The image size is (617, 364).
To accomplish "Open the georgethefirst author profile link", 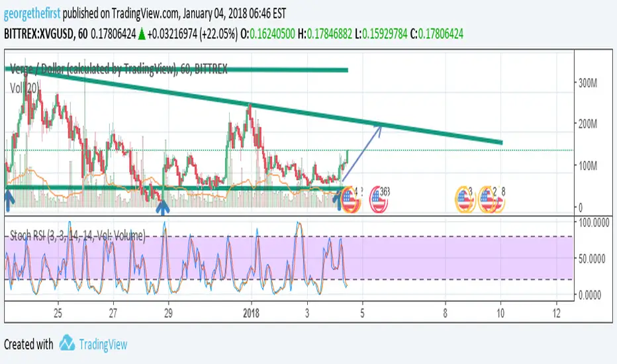I will (x=32, y=14).
